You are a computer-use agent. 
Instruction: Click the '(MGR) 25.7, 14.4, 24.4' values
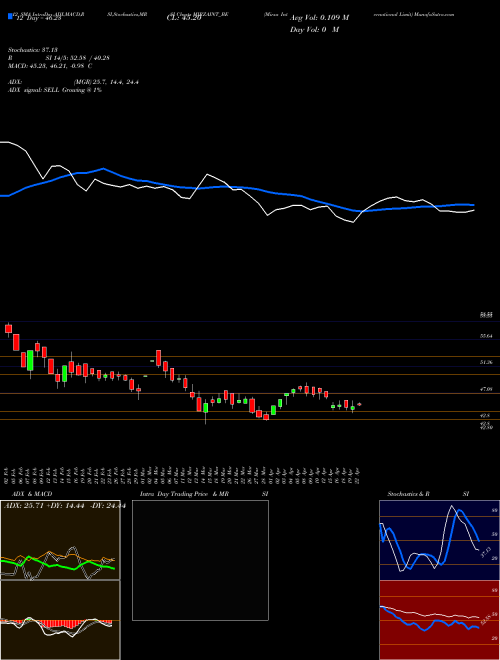coord(106,82)
